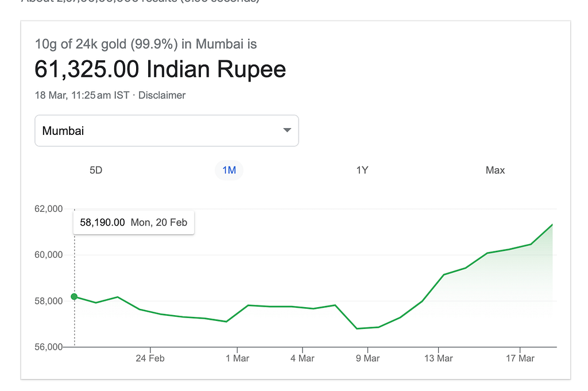Open the Disclaimer link
Image resolution: width=588 pixels, height=391 pixels.
(162, 95)
